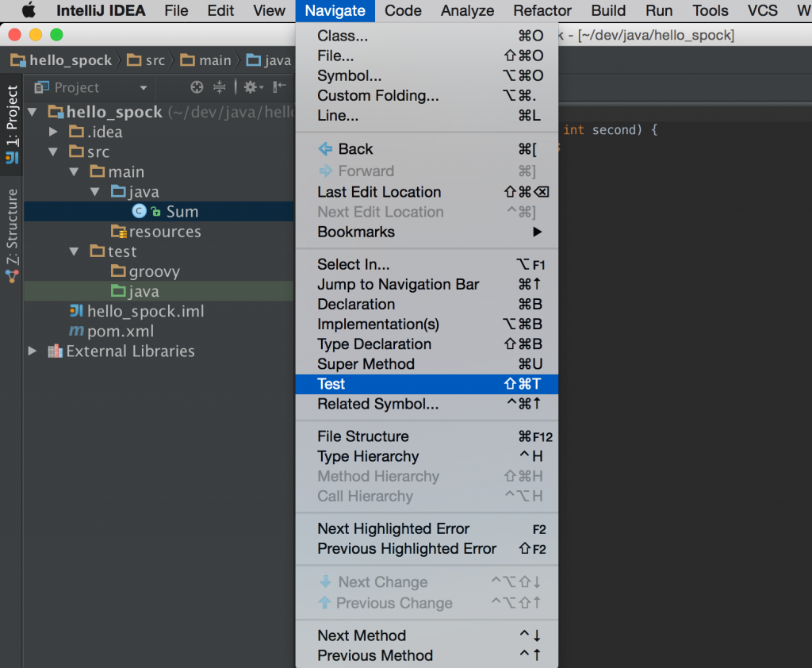The width and height of the screenshot is (812, 668).
Task: Choose Declaration menu item
Action: (x=427, y=304)
